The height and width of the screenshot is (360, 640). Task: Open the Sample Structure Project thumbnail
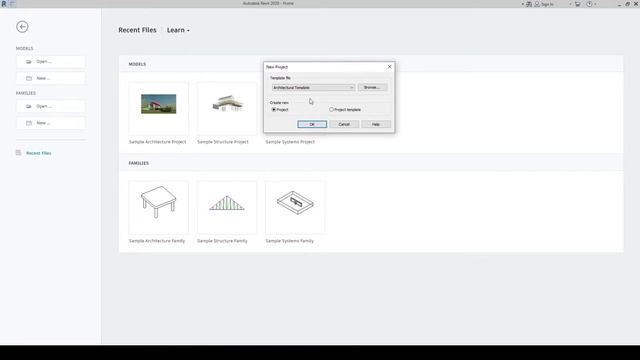tap(227, 108)
